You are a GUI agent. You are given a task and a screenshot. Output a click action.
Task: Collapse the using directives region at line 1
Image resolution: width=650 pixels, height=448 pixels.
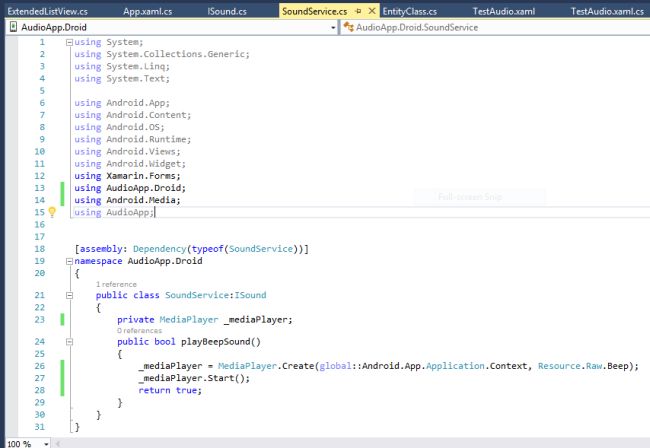point(69,42)
